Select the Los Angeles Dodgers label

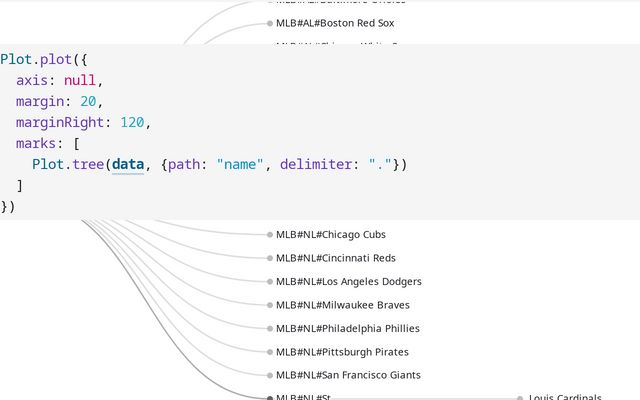[349, 282]
